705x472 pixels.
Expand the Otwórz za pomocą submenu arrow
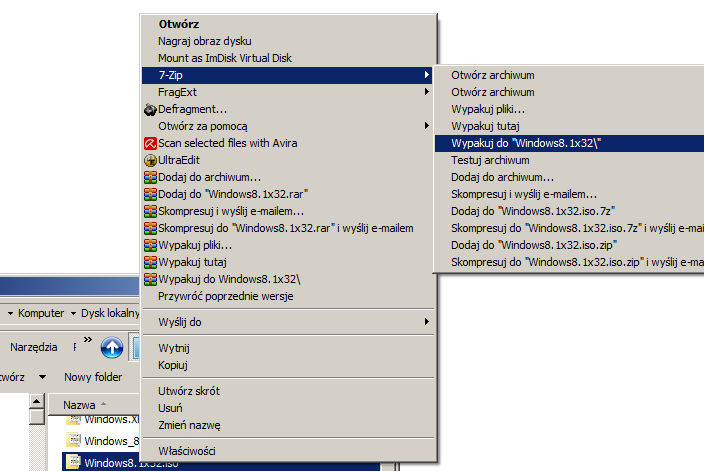point(427,126)
